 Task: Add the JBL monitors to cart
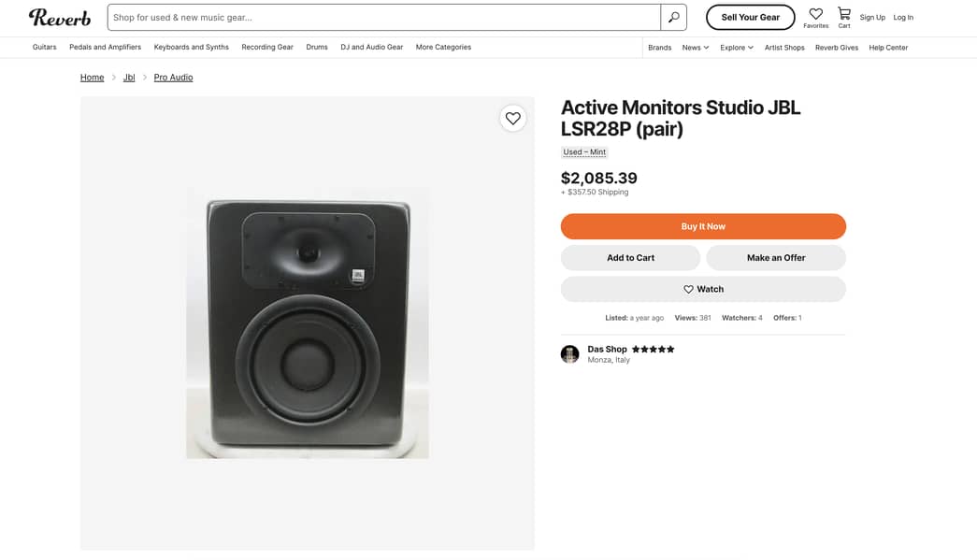629,257
